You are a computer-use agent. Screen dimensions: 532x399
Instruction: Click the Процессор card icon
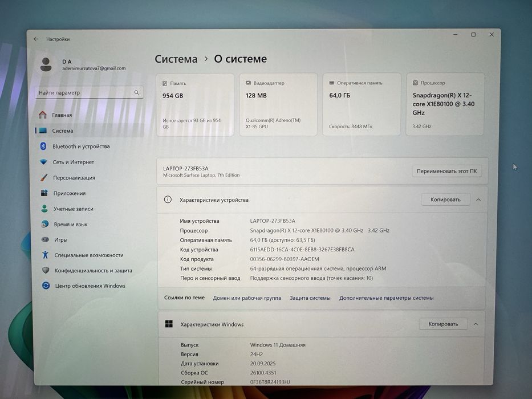415,83
